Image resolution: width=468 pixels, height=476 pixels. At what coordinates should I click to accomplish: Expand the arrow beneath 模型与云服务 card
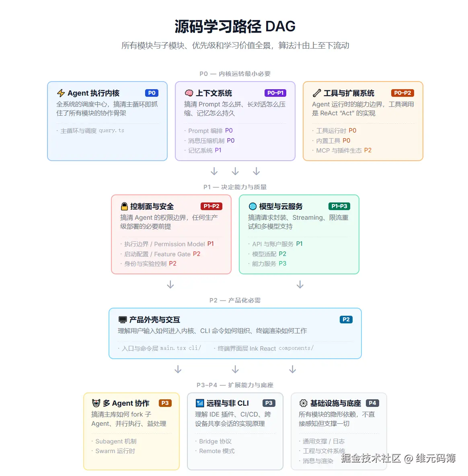click(x=300, y=284)
